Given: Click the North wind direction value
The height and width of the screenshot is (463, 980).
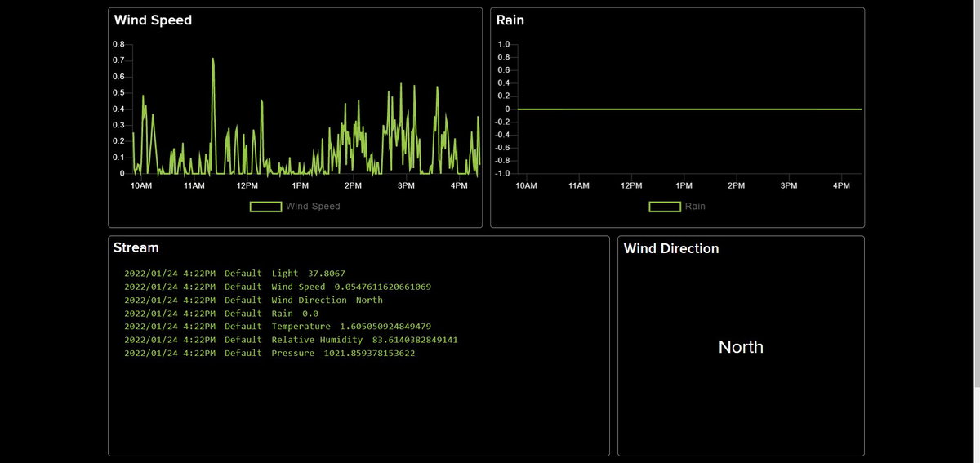Looking at the screenshot, I should click(741, 347).
